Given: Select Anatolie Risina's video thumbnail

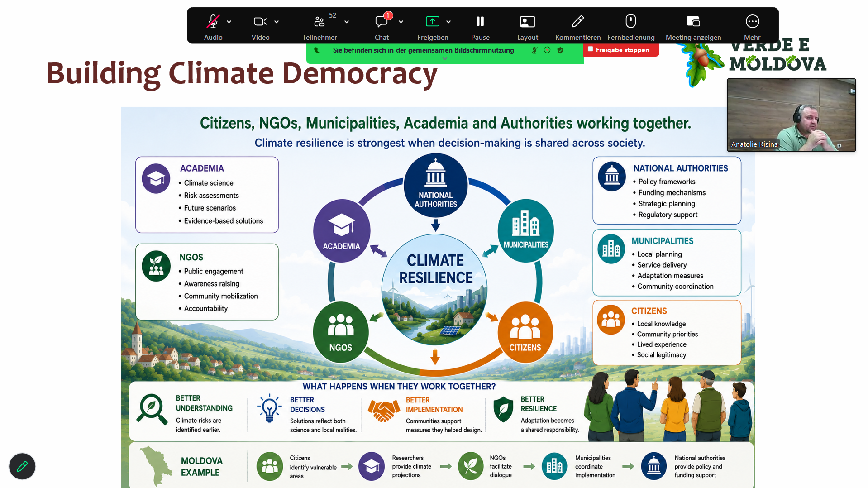Looking at the screenshot, I should [791, 115].
